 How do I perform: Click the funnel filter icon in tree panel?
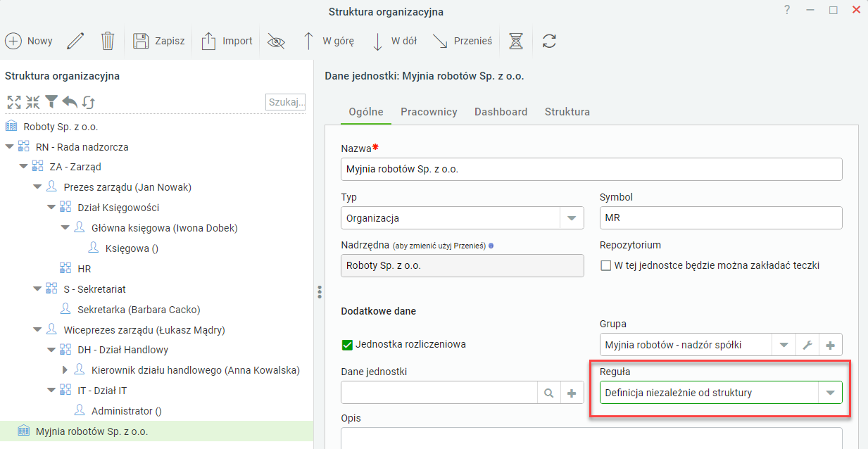coord(51,102)
